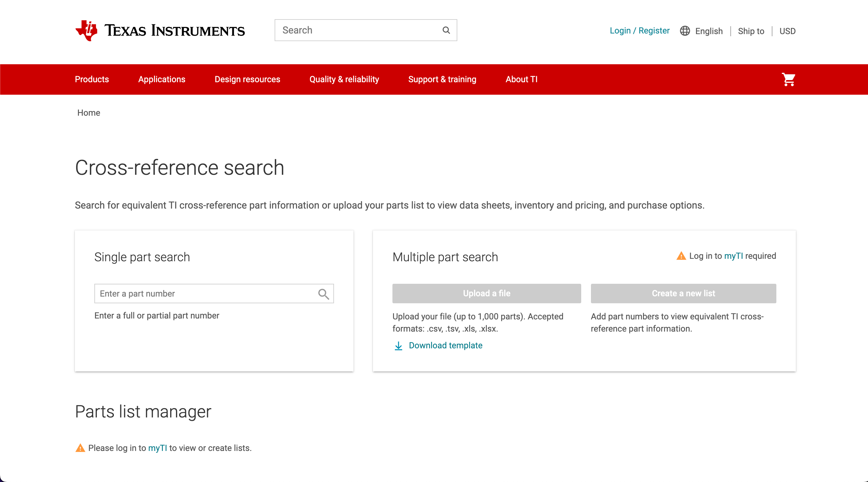
Task: Open Support & training menu
Action: point(442,79)
